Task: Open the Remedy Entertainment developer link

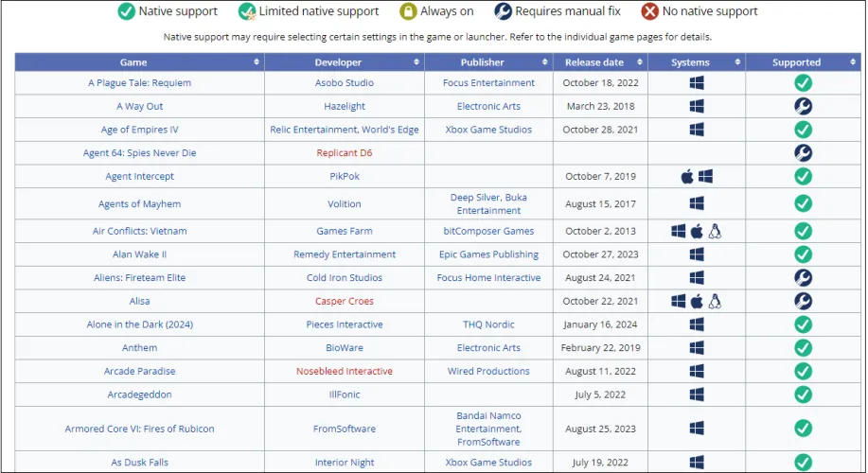Action: pyautogui.click(x=345, y=254)
